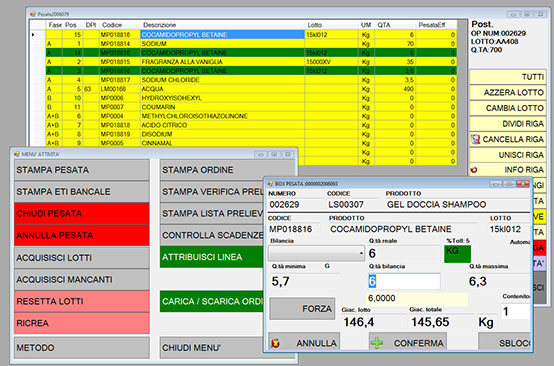Select the METHYLCHLOROISOTHIAZOLINONE row

pyautogui.click(x=251, y=116)
